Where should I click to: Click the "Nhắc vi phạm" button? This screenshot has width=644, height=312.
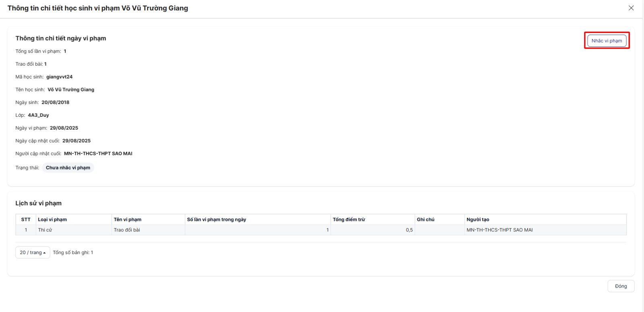tap(607, 41)
